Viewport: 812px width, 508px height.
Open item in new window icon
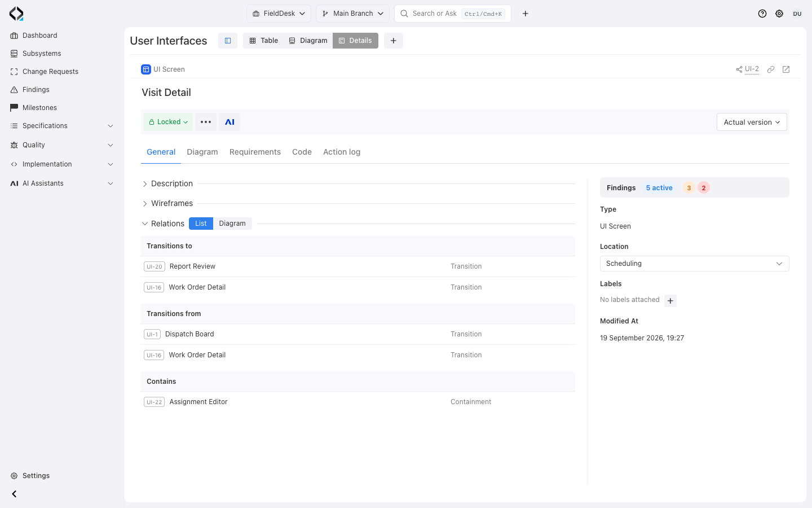[x=786, y=69]
